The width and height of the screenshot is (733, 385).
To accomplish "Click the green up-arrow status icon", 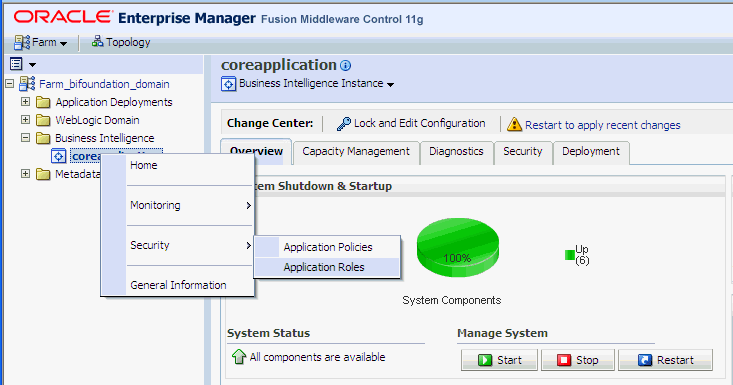I will pyautogui.click(x=239, y=357).
